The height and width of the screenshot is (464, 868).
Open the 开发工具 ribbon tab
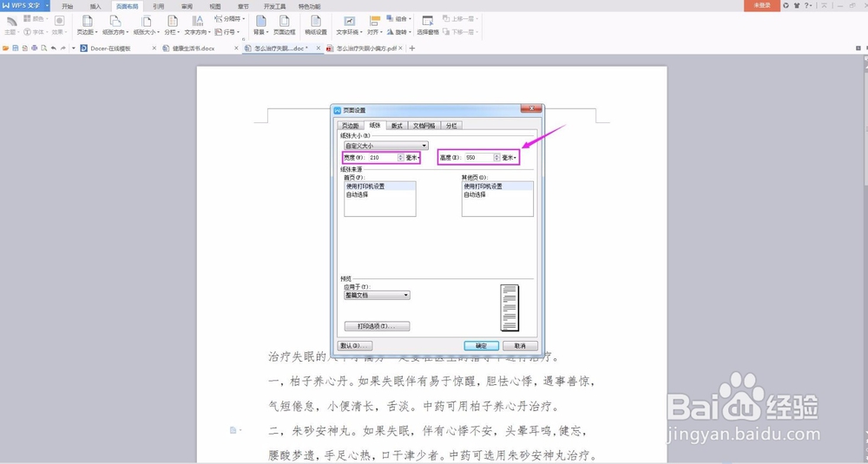click(x=274, y=7)
